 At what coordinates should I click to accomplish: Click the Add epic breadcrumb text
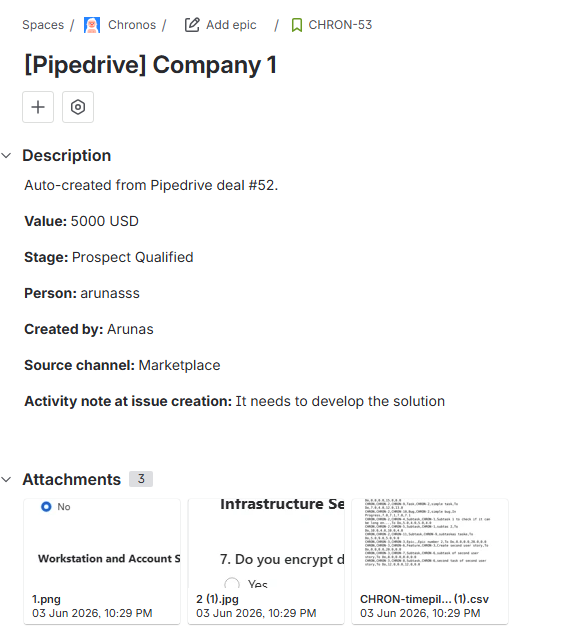point(231,25)
